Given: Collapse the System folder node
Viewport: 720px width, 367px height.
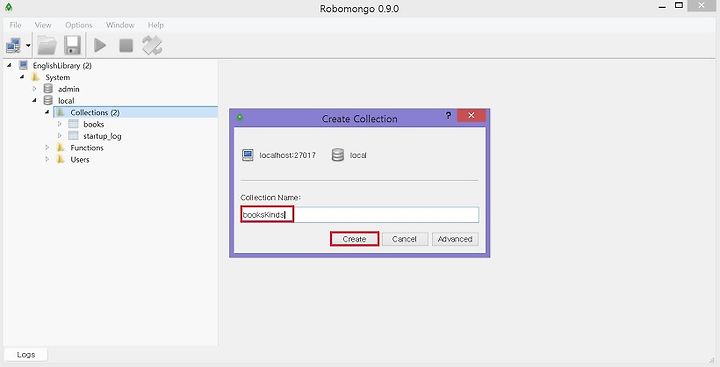Looking at the screenshot, I should click(x=22, y=77).
